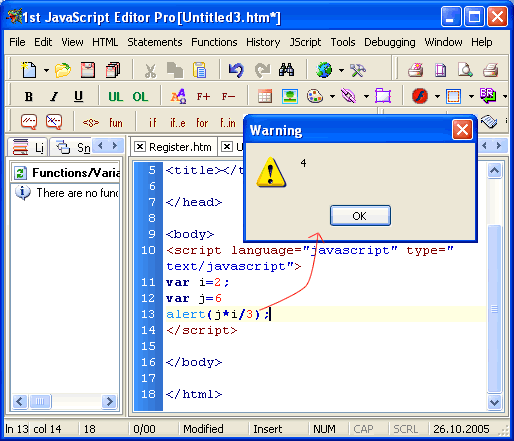Click the Paste clipboard icon
Image resolution: width=514 pixels, height=441 pixels.
199,70
